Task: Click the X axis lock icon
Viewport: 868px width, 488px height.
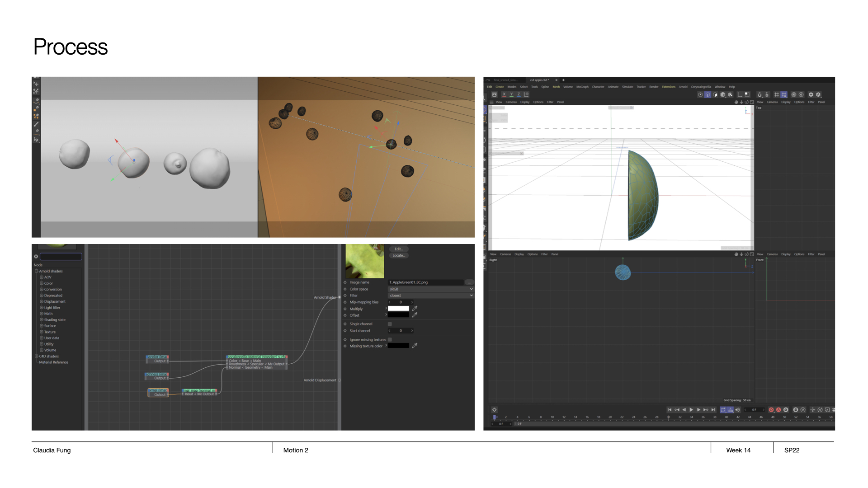Action: click(504, 94)
